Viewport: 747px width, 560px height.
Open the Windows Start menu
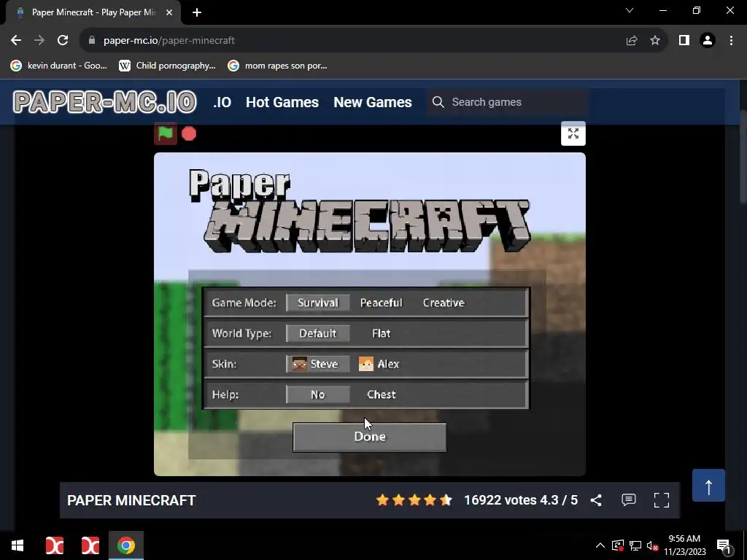[18, 545]
